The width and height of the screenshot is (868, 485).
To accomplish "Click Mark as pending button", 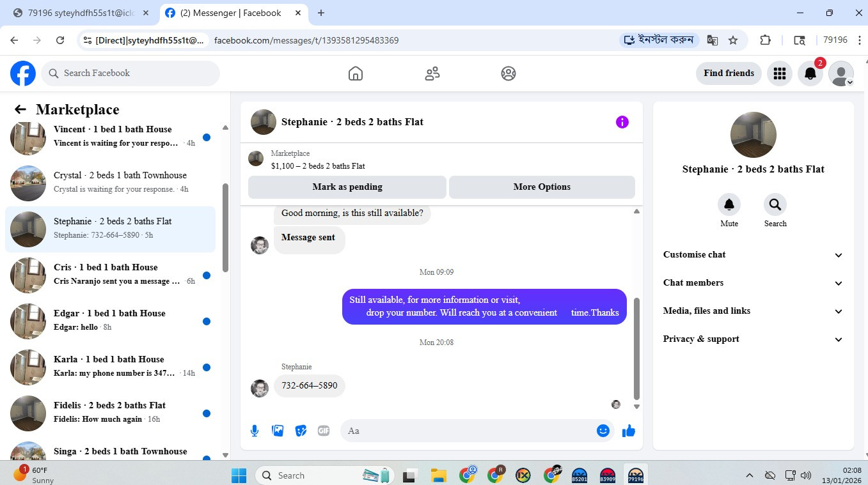I will point(347,187).
